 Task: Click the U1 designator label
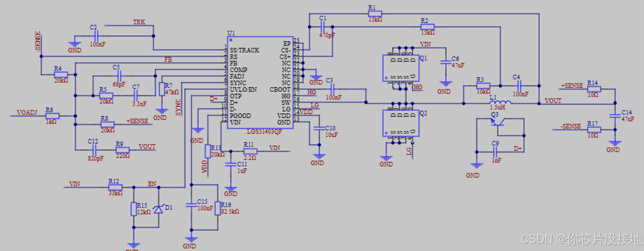[231, 33]
